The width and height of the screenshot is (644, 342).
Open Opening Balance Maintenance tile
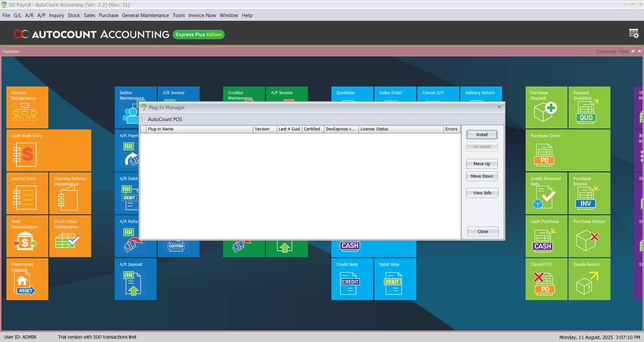click(70, 193)
